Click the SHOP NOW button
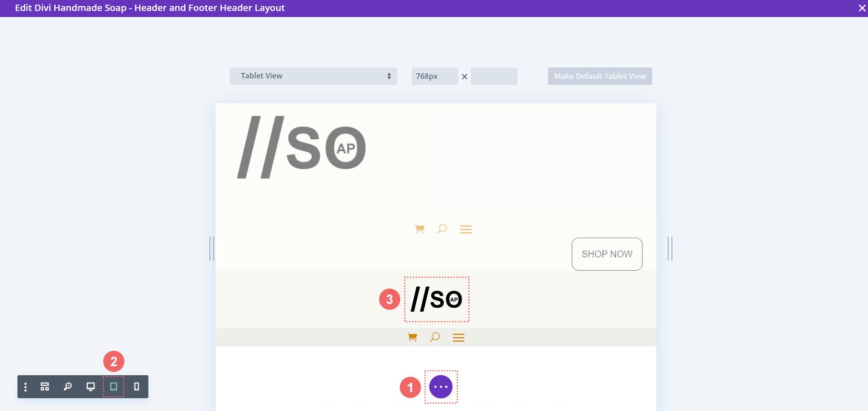This screenshot has width=868, height=411. point(607,254)
